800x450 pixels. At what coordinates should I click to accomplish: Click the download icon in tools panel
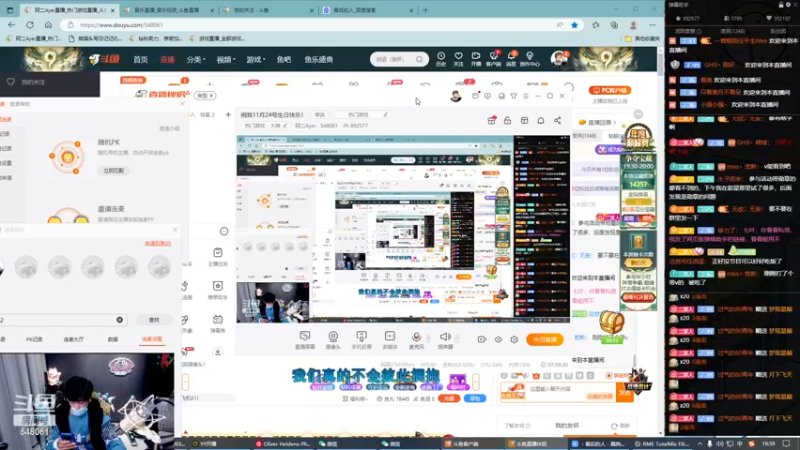tap(218, 352)
